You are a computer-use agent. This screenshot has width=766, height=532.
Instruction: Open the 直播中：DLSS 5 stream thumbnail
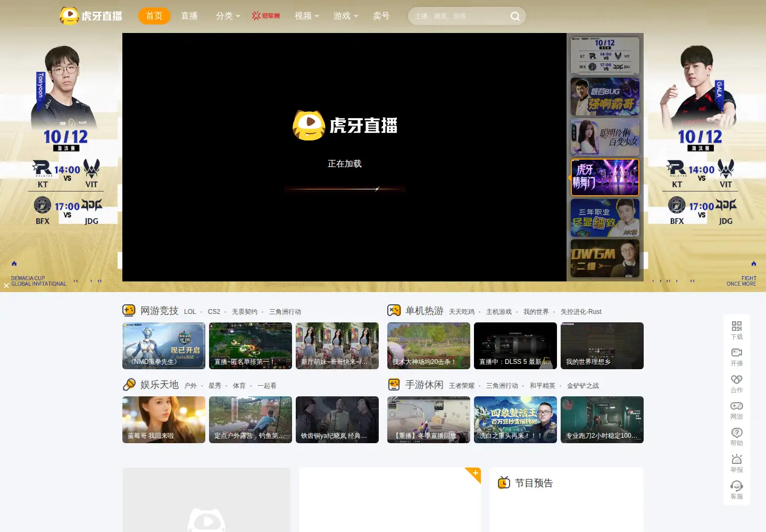tap(515, 346)
